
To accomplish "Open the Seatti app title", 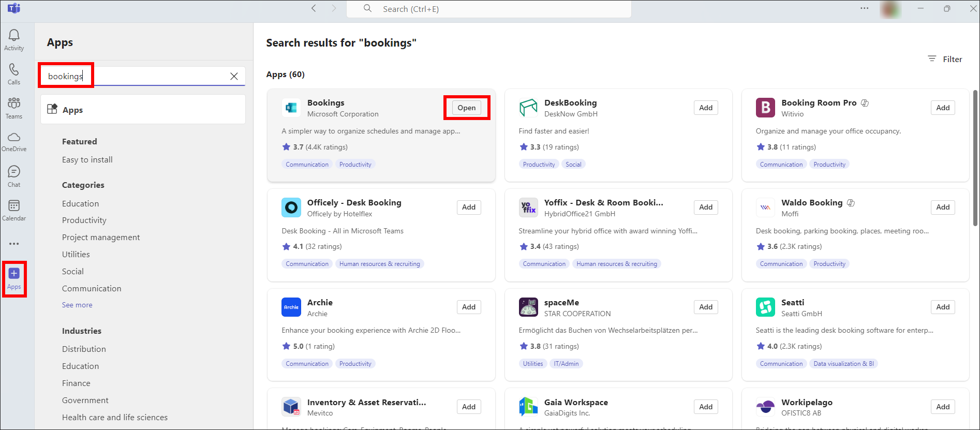I will click(x=793, y=302).
